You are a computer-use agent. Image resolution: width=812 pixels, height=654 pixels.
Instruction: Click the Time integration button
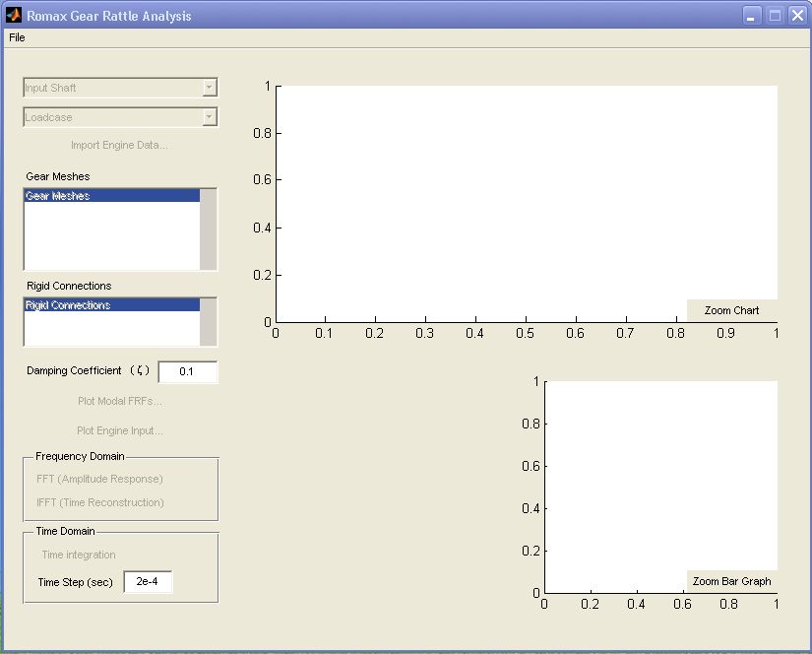(79, 555)
